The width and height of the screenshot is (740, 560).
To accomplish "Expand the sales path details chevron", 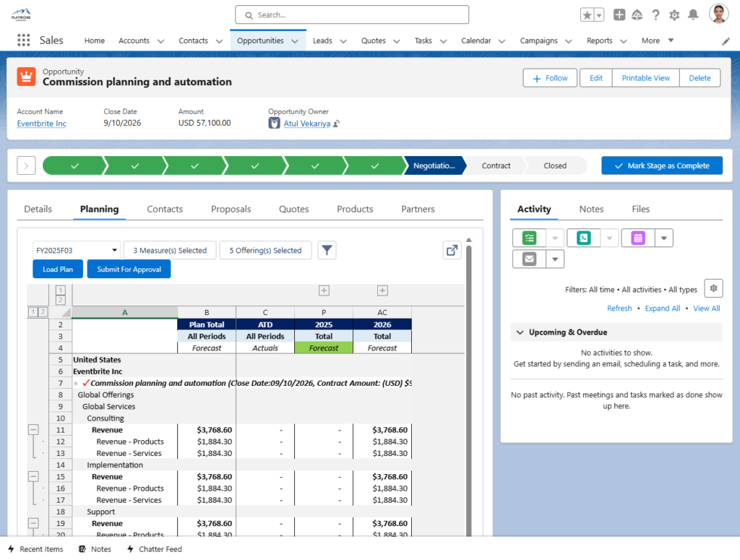I will pos(27,165).
